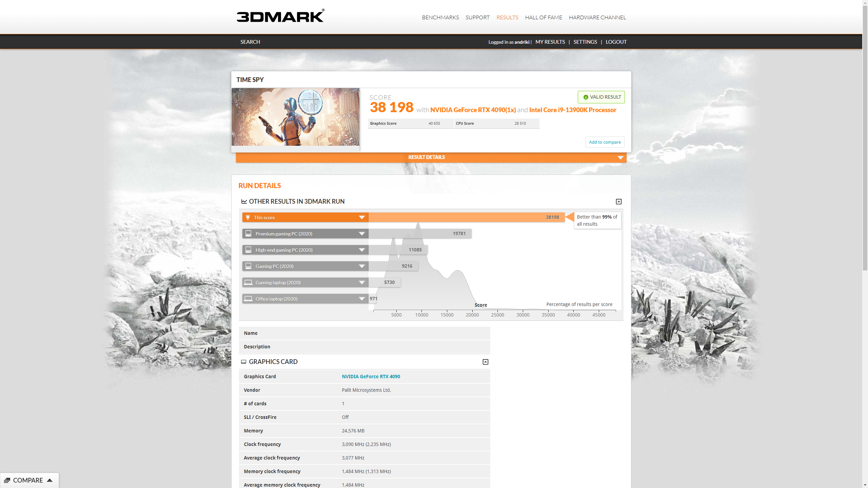Click the Add to compare button

coord(605,142)
